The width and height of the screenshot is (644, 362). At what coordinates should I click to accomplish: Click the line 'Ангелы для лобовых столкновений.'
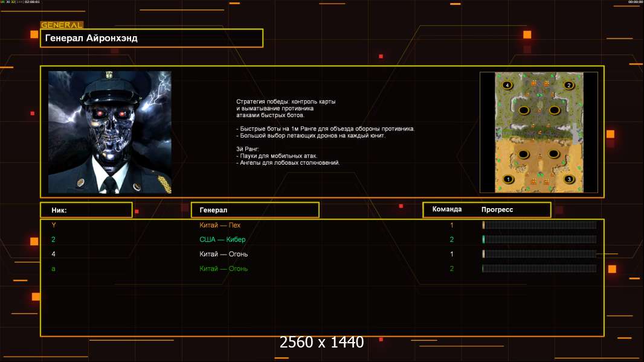[x=288, y=163]
